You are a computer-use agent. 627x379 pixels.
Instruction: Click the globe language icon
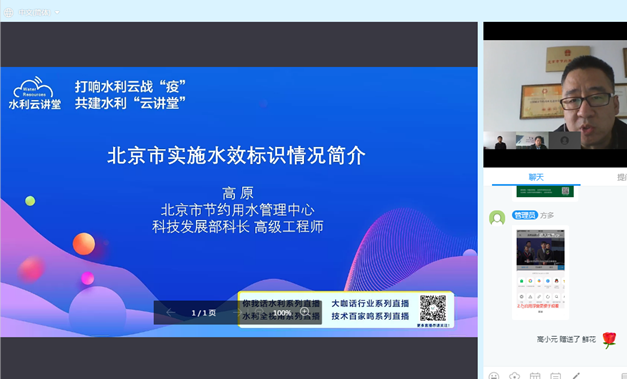(8, 12)
